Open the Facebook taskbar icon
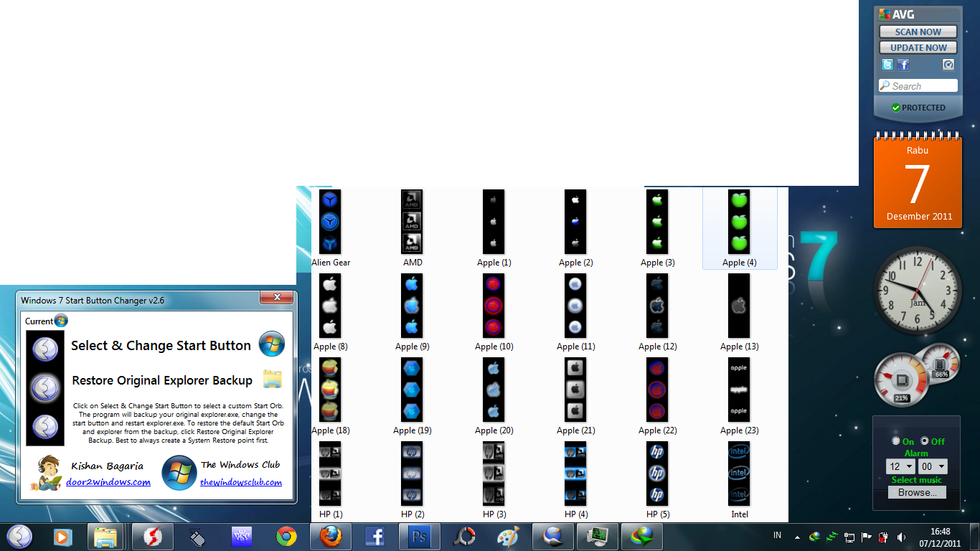The image size is (980, 551). pos(375,537)
